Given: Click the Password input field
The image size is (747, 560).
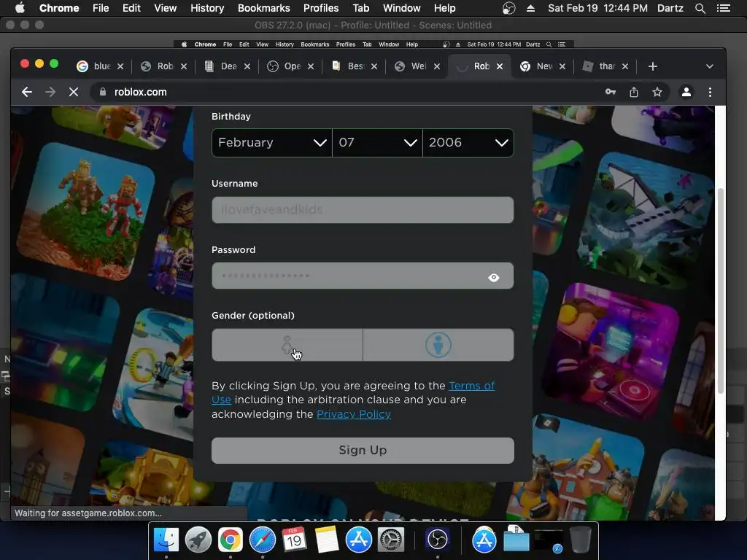Looking at the screenshot, I should click(x=363, y=276).
